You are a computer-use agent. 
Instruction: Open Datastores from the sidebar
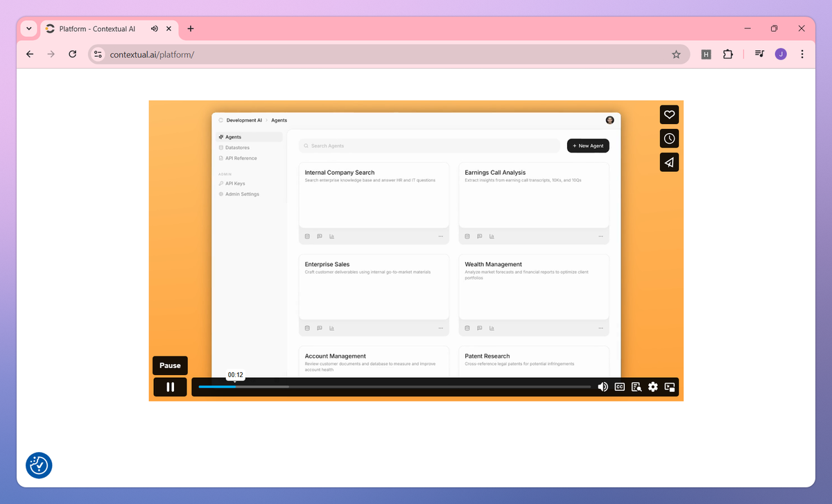[x=236, y=147]
